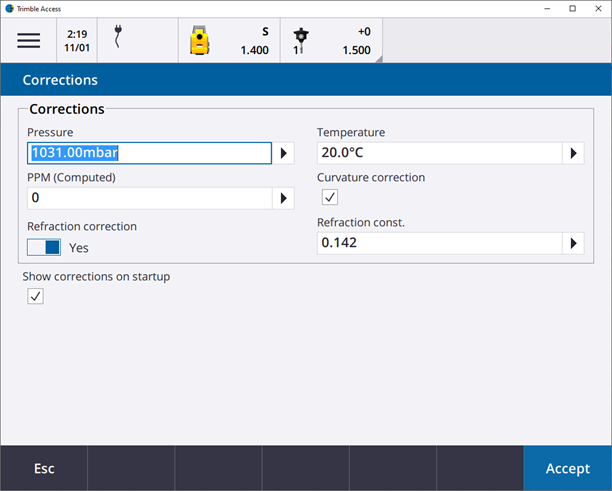
Task: Open the PPM (Computed) arrow menu
Action: click(x=284, y=198)
